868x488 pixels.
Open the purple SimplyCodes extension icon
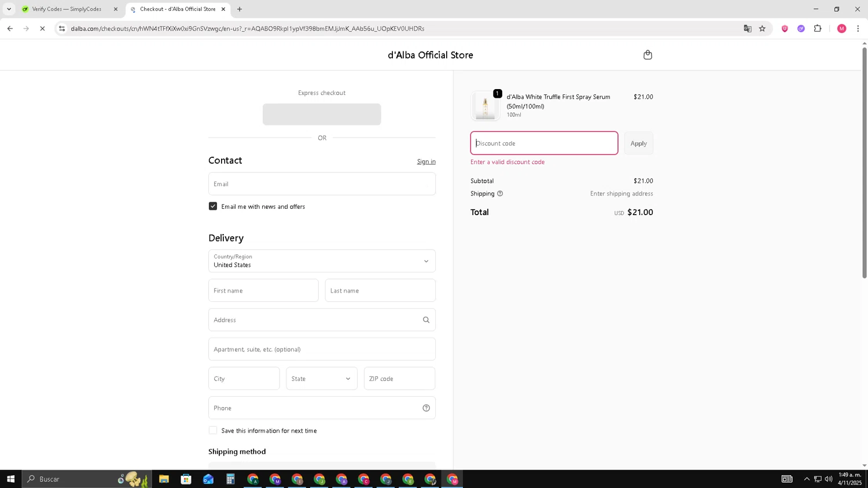coord(801,28)
